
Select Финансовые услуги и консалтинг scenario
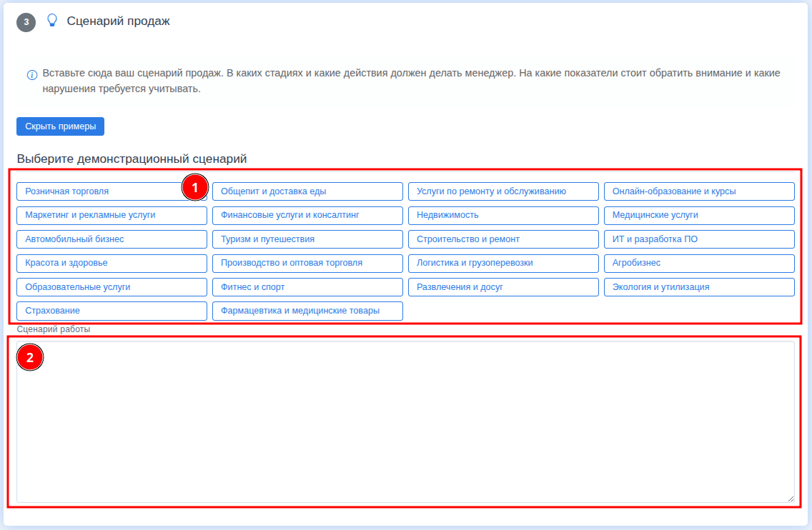pos(307,215)
